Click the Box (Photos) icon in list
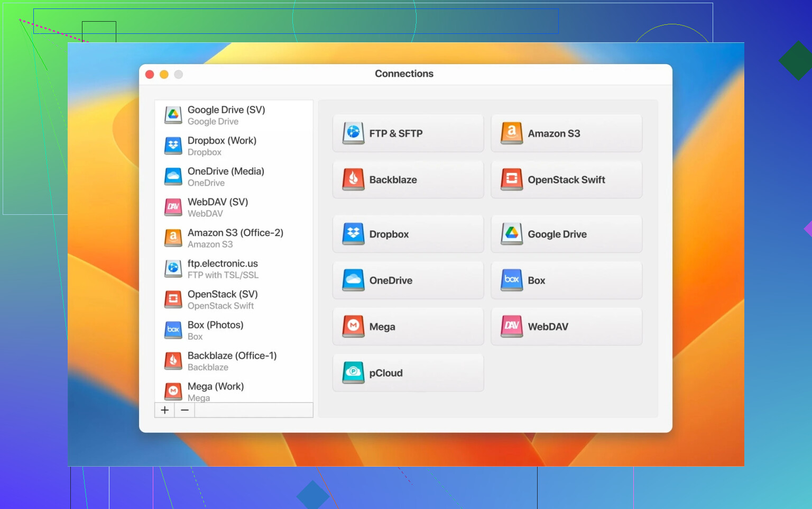This screenshot has width=812, height=509. (x=173, y=330)
